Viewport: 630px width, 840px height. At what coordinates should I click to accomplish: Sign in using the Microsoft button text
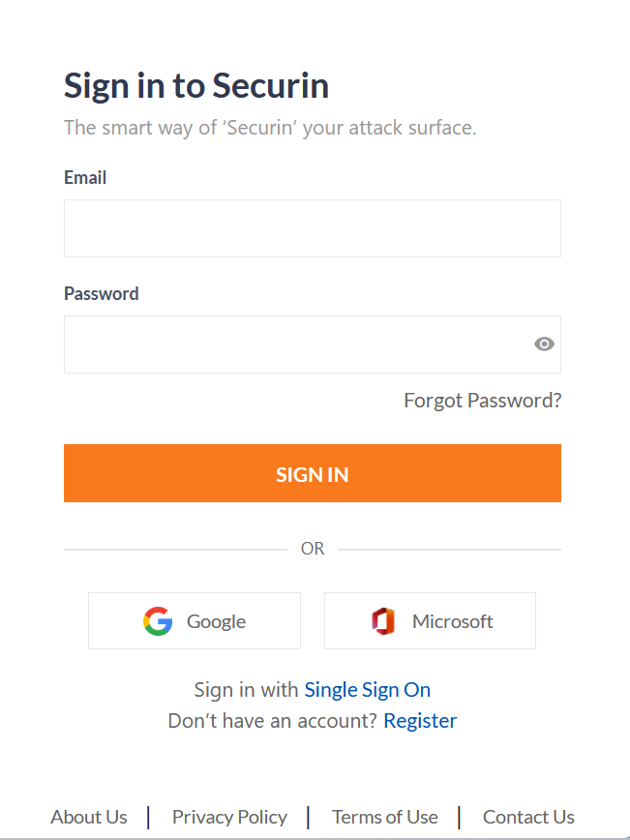point(452,621)
